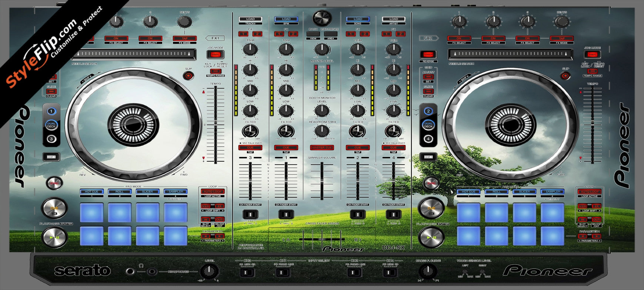Select deck 2 on the right deck selector
644x290 pixels.
[x=428, y=111]
